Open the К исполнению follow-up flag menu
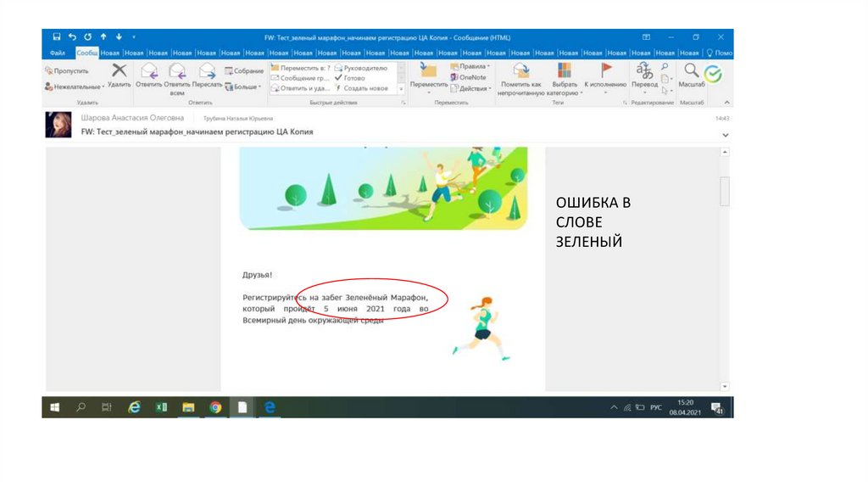This screenshot has width=868, height=487. tap(605, 75)
